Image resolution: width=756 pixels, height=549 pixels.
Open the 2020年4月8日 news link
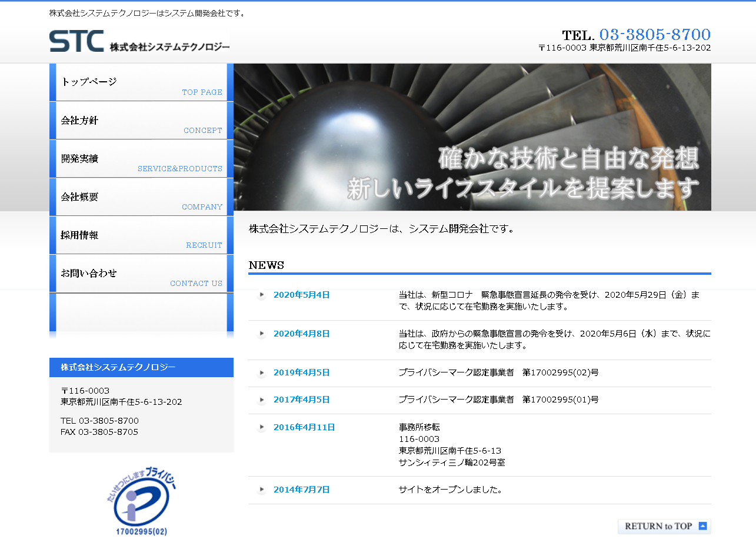coord(301,334)
